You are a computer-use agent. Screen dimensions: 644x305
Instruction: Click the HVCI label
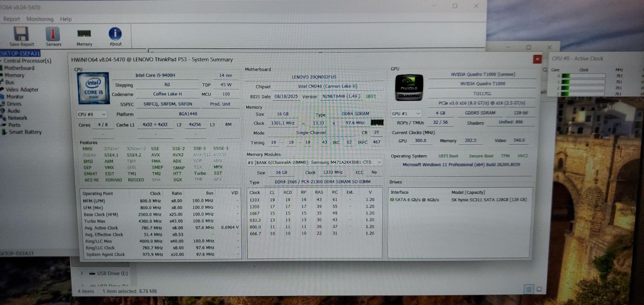point(522,156)
